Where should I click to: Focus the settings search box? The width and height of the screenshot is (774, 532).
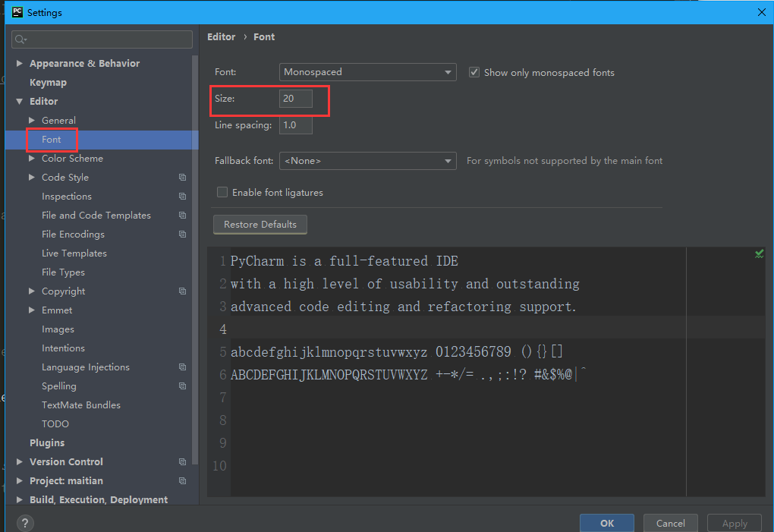tap(102, 39)
